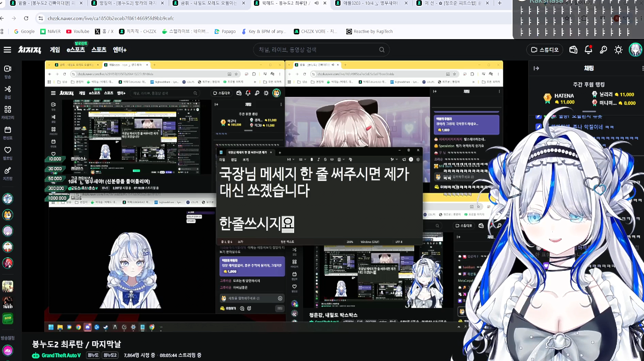Go to Chzzk home via 치지직 logo

(x=30, y=49)
